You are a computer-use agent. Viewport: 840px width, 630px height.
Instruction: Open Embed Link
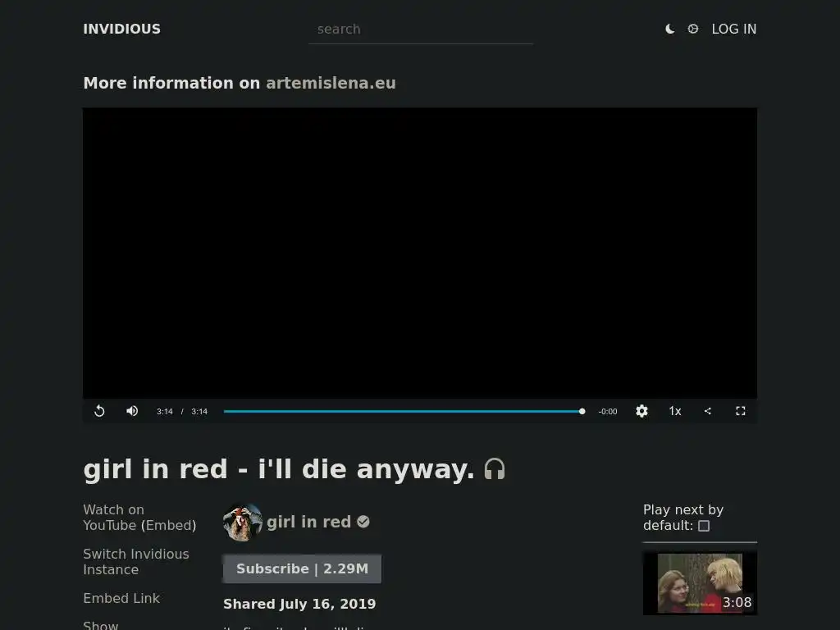[x=121, y=598]
